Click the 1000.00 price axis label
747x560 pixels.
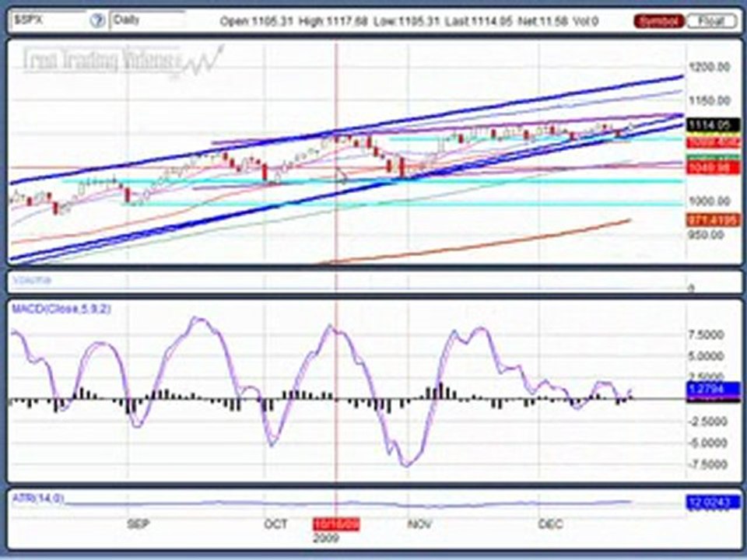tap(710, 201)
